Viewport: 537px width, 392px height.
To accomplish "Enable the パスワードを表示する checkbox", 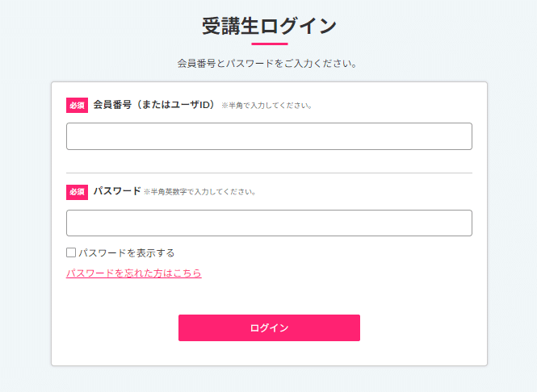I will click(x=71, y=252).
